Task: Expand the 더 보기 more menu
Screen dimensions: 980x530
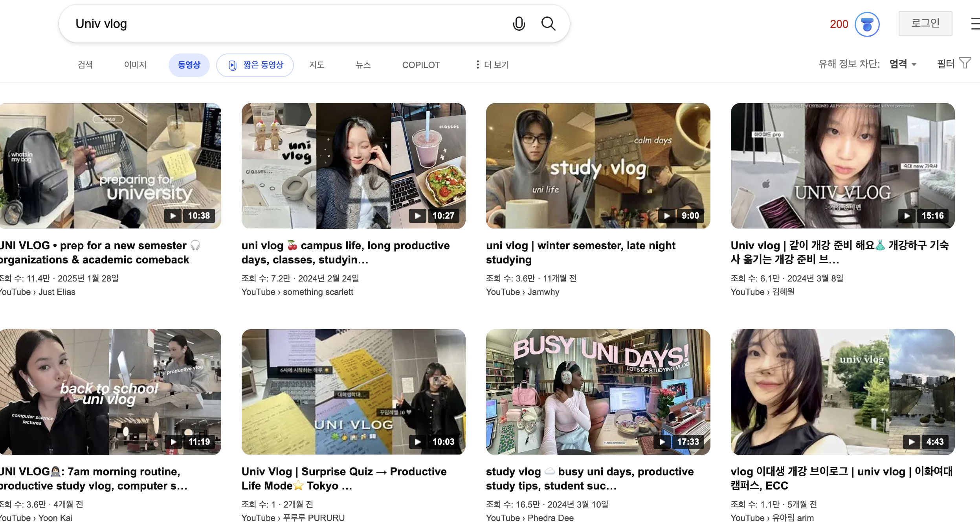Action: [492, 65]
